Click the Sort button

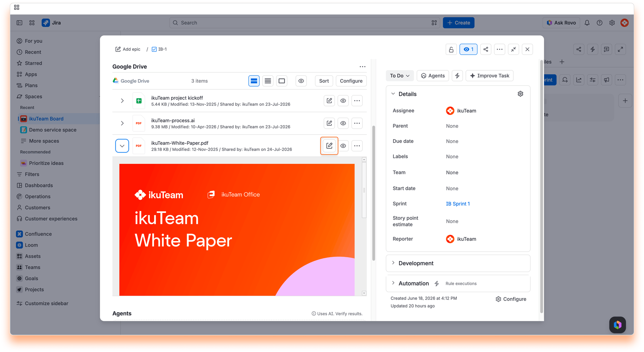point(324,81)
